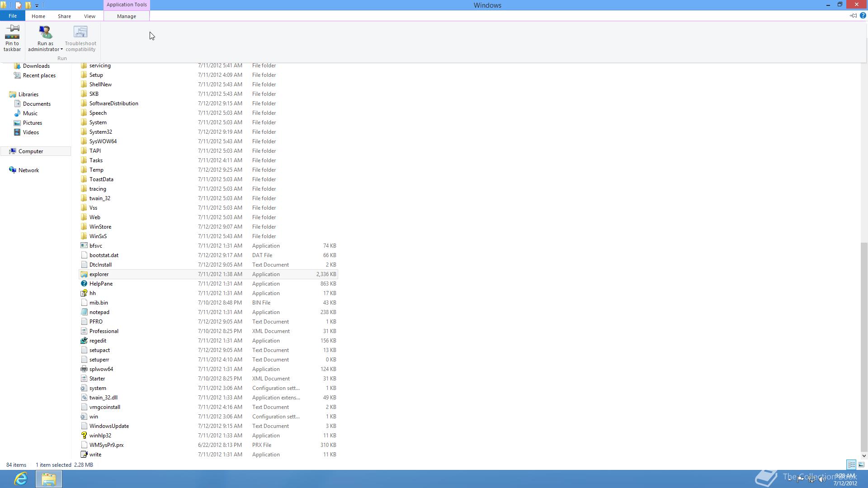The width and height of the screenshot is (868, 488).
Task: Open the Videos library
Action: pyautogui.click(x=31, y=132)
